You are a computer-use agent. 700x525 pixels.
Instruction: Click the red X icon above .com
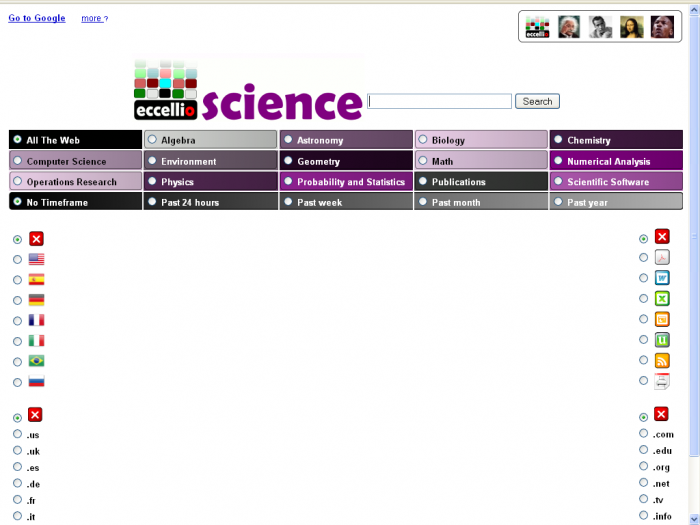[x=661, y=414]
